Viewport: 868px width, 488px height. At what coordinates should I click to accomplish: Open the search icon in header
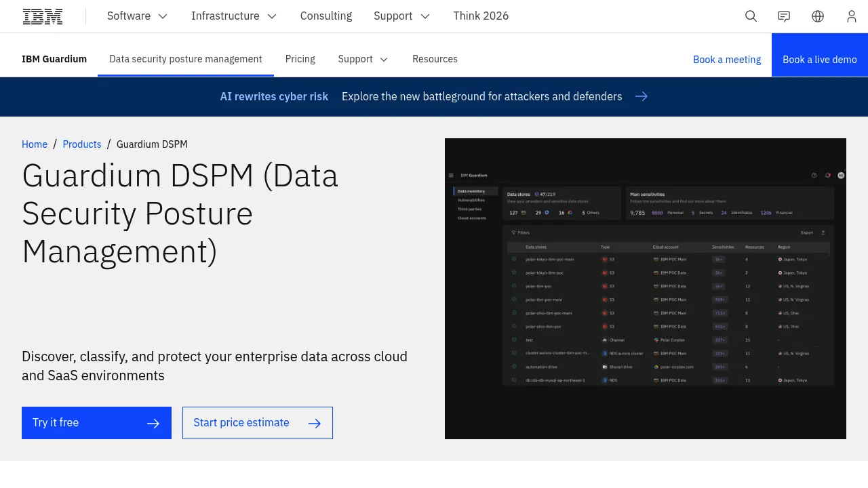click(751, 16)
